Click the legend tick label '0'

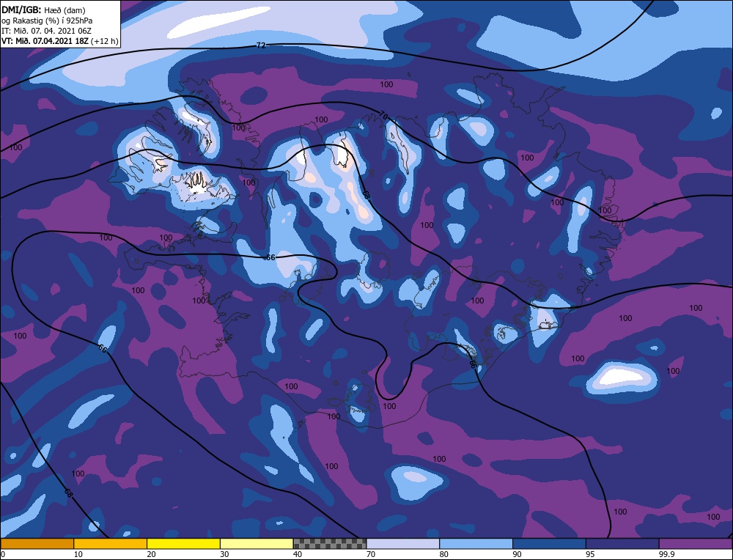[3, 554]
